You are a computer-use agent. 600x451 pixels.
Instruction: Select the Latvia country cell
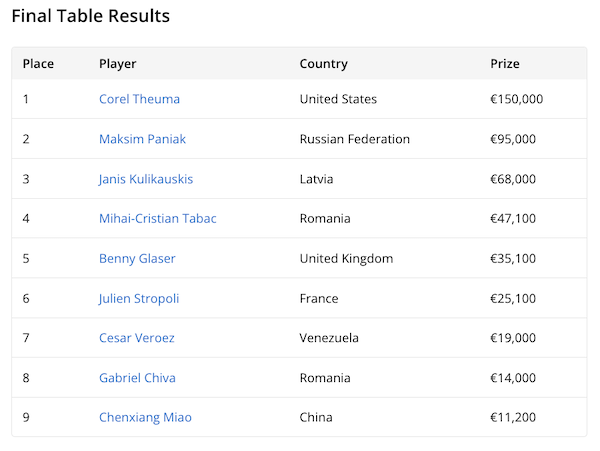[316, 179]
